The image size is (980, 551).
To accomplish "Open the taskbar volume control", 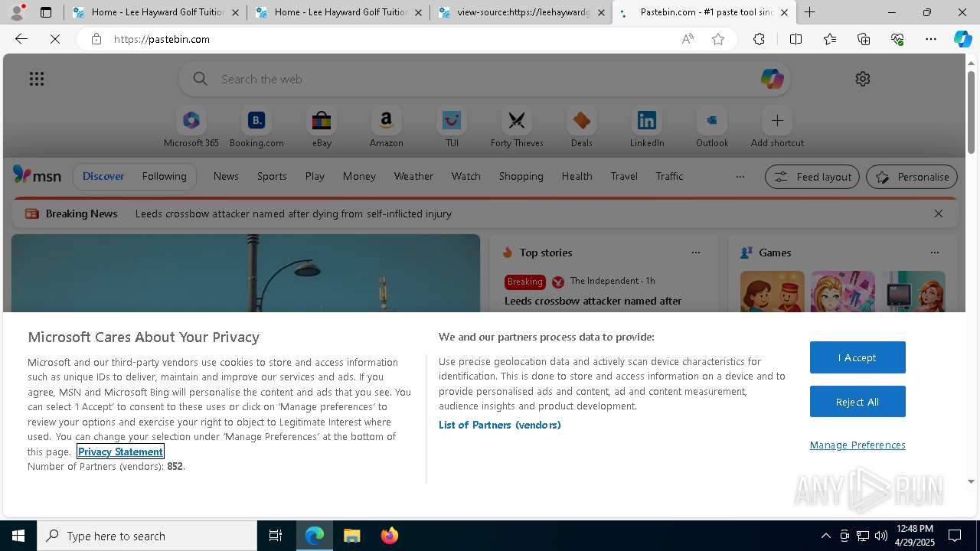I will pos(881,536).
